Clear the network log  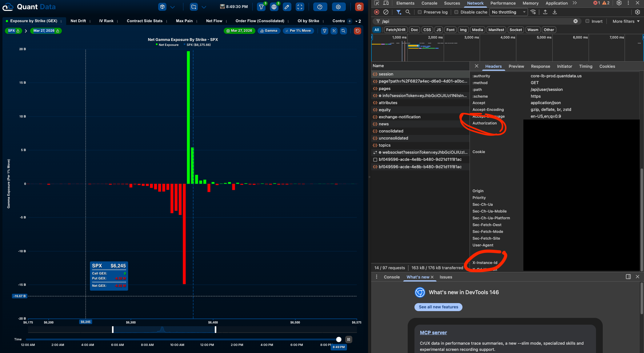point(386,12)
